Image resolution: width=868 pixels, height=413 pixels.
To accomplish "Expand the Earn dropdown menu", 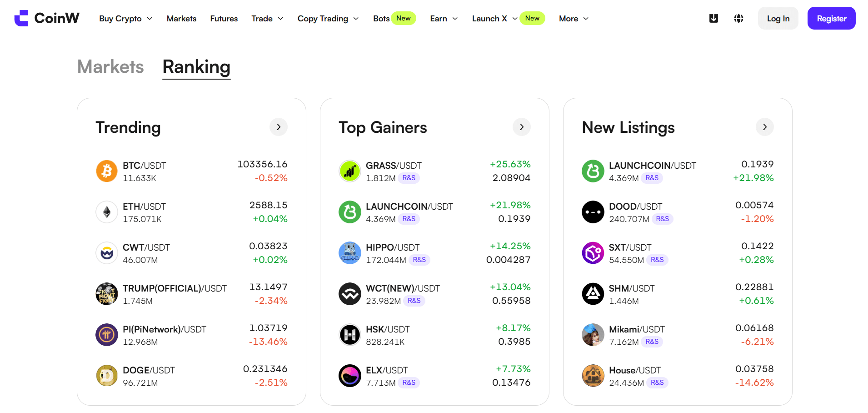I will click(444, 19).
